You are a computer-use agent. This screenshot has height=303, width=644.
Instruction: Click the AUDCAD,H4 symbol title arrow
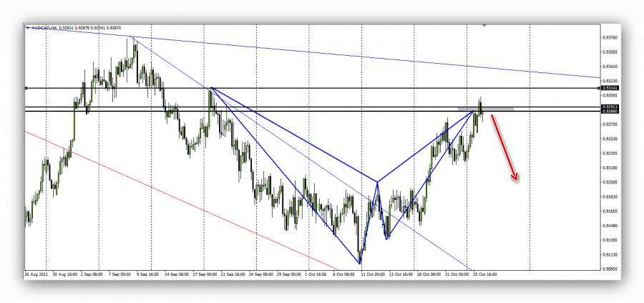coord(28,29)
